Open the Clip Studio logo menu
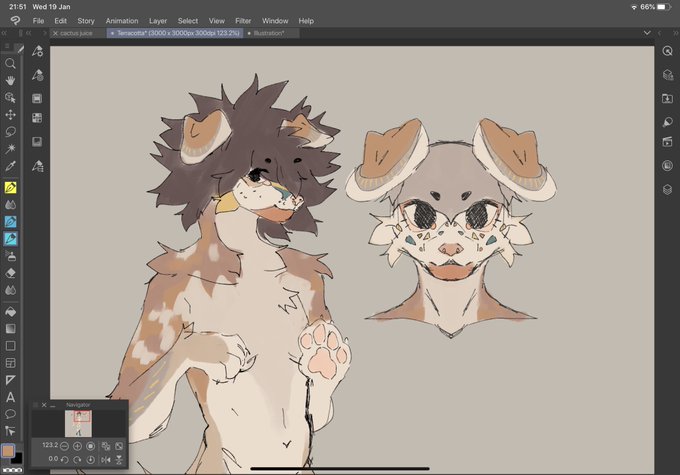680x475 pixels. (x=15, y=20)
